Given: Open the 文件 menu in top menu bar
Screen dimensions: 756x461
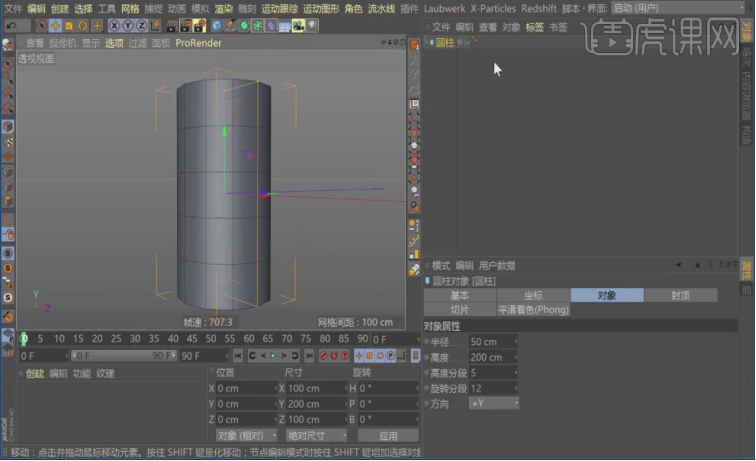Looking at the screenshot, I should (14, 9).
